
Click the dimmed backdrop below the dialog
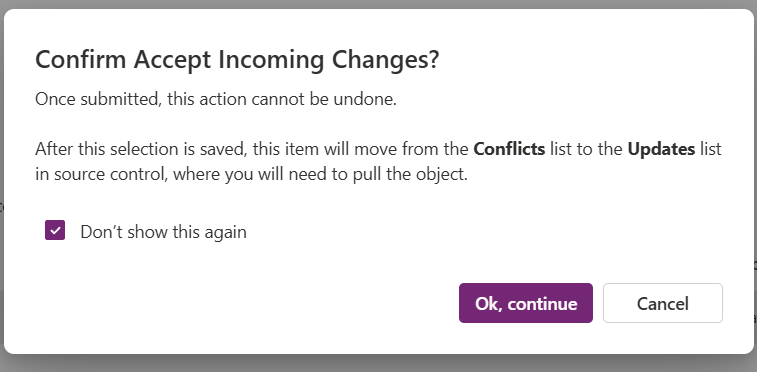tap(378, 363)
